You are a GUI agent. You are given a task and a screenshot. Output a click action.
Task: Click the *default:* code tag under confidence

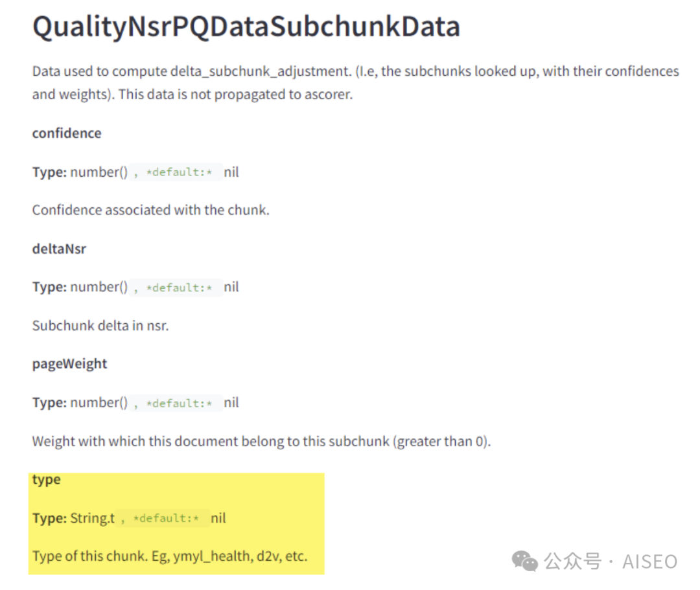pos(178,173)
